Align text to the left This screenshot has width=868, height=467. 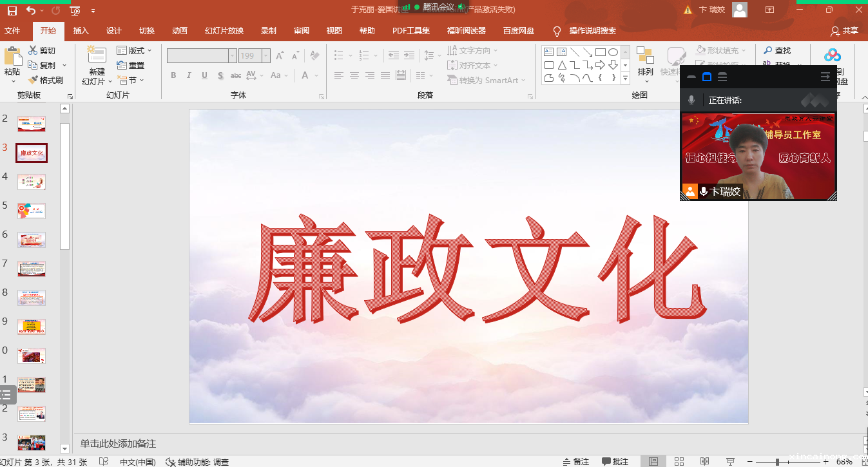[339, 75]
